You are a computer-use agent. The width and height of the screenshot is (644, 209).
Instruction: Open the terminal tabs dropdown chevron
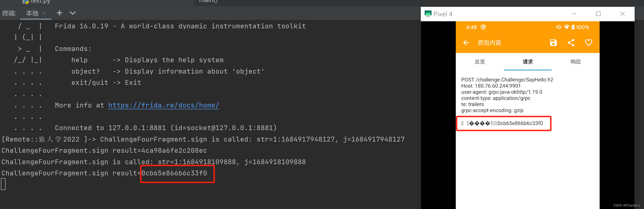tap(72, 13)
